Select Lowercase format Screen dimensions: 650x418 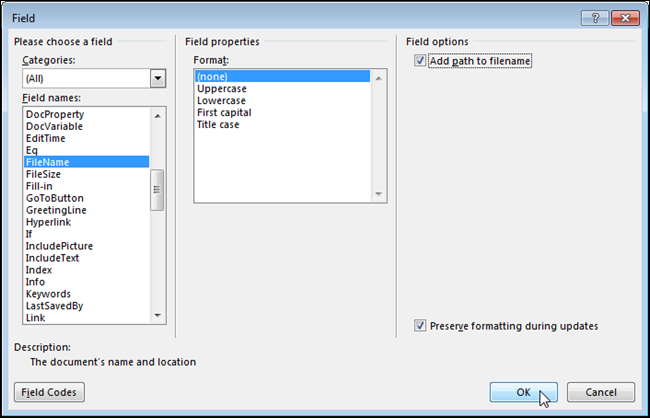point(222,101)
